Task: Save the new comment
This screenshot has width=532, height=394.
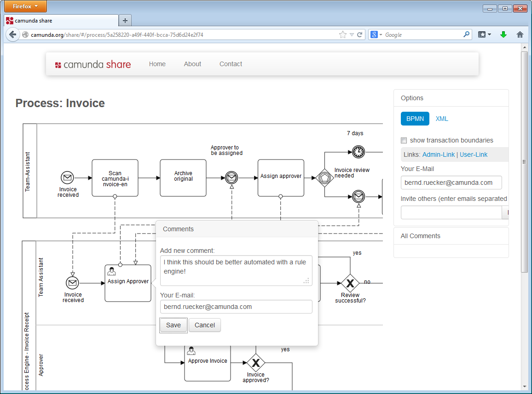Action: pyautogui.click(x=173, y=325)
